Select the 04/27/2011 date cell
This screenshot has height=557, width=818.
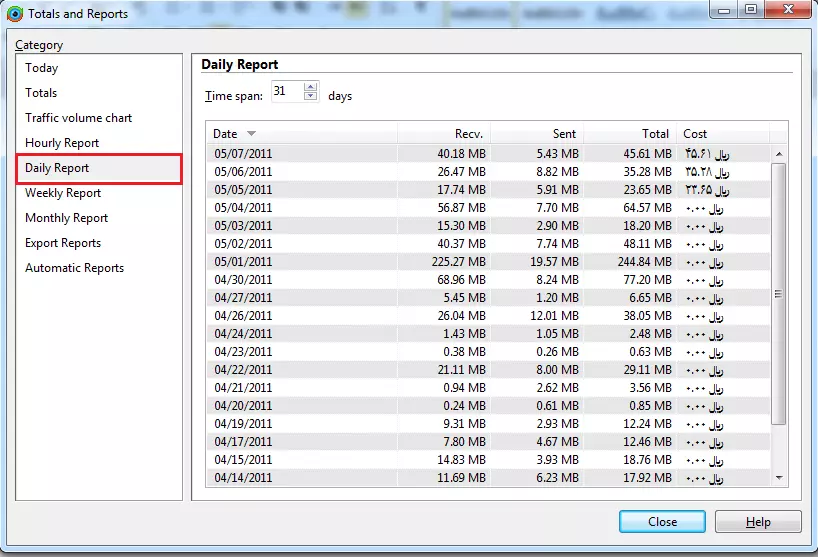tap(243, 298)
